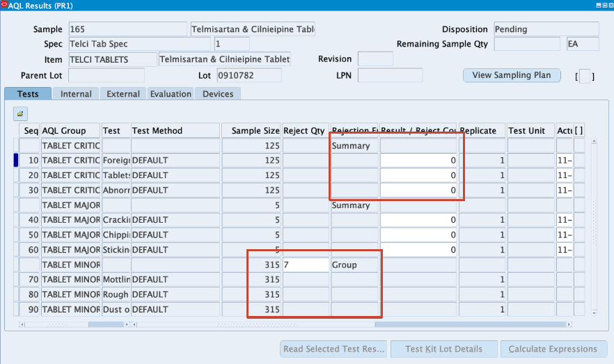The width and height of the screenshot is (614, 364).
Task: Click Read Selected Test Results button
Action: tap(333, 349)
